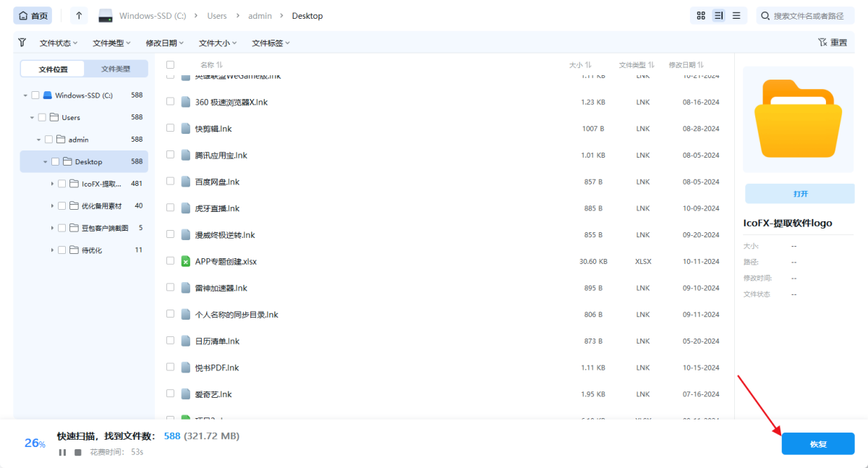
Task: Expand the IcoFX-提取 folder node
Action: (52, 184)
